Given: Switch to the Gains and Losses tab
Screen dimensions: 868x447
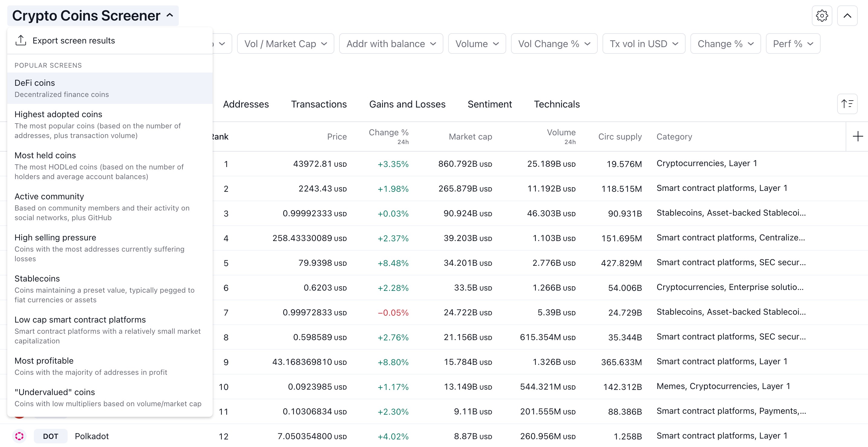Looking at the screenshot, I should 407,105.
